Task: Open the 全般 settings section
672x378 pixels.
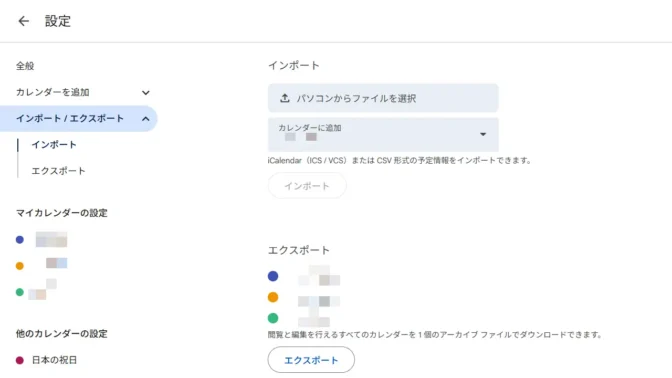Action: click(25, 66)
